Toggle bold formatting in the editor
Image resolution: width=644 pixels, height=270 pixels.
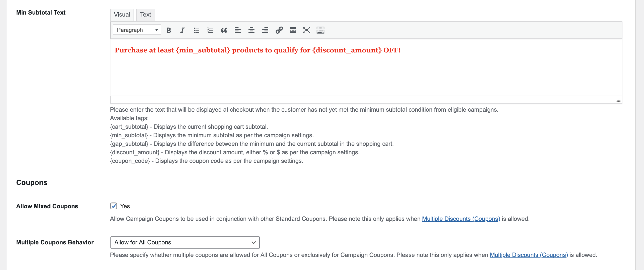pyautogui.click(x=169, y=30)
